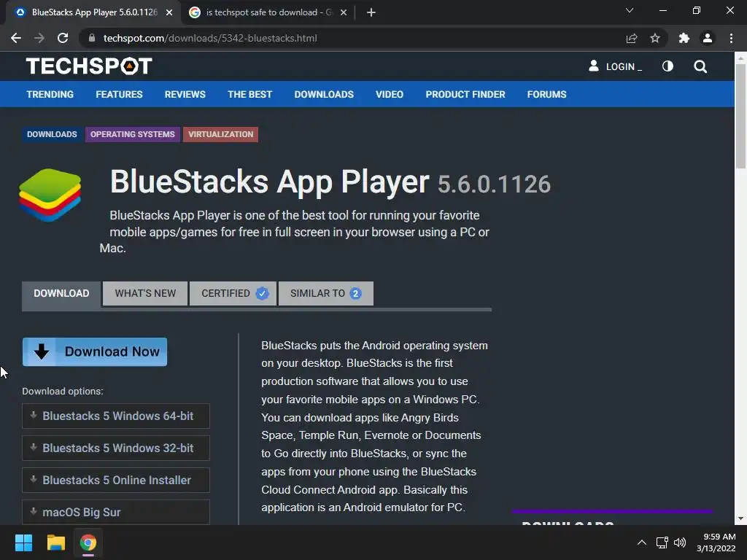Click the TechSpot logo

click(89, 66)
